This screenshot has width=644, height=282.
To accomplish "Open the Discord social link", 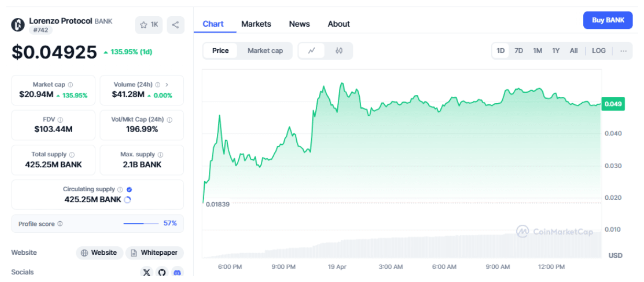I will coord(177,272).
